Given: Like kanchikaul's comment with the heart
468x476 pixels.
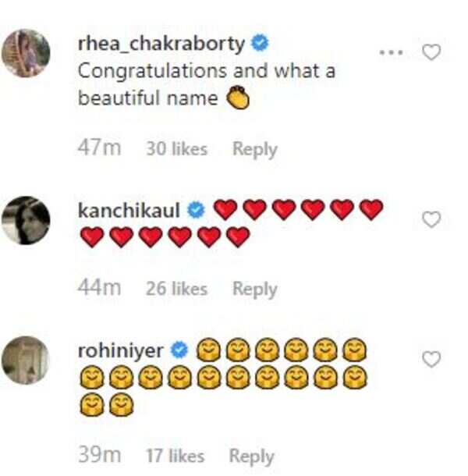Looking at the screenshot, I should click(431, 220).
